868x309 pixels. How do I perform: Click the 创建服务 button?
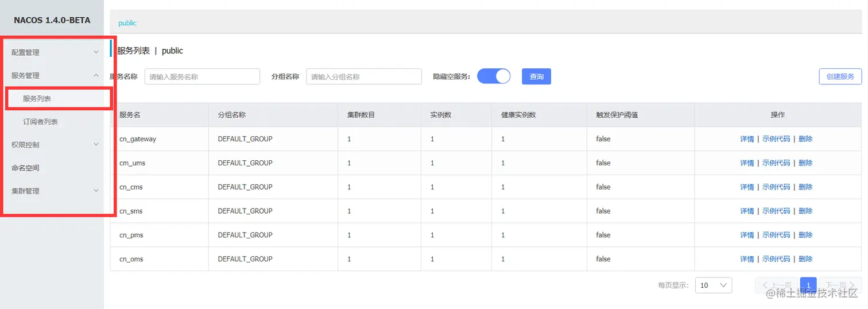point(840,76)
